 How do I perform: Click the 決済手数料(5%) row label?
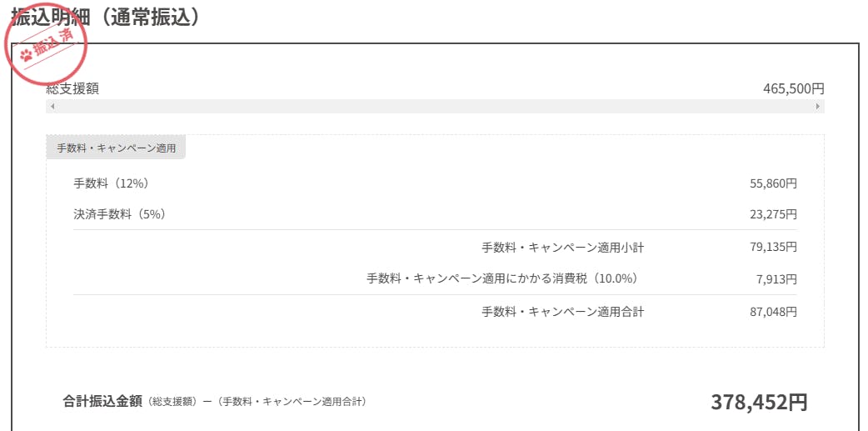tap(119, 214)
